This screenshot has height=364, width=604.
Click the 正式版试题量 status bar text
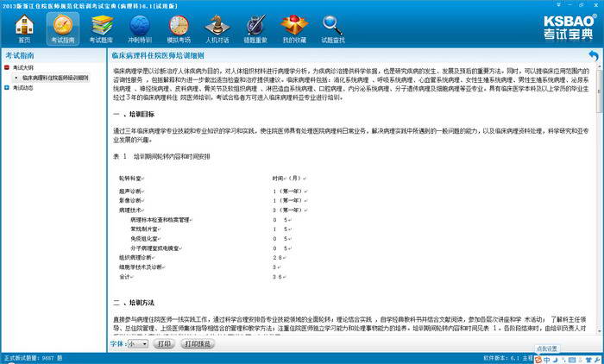[x=33, y=358]
